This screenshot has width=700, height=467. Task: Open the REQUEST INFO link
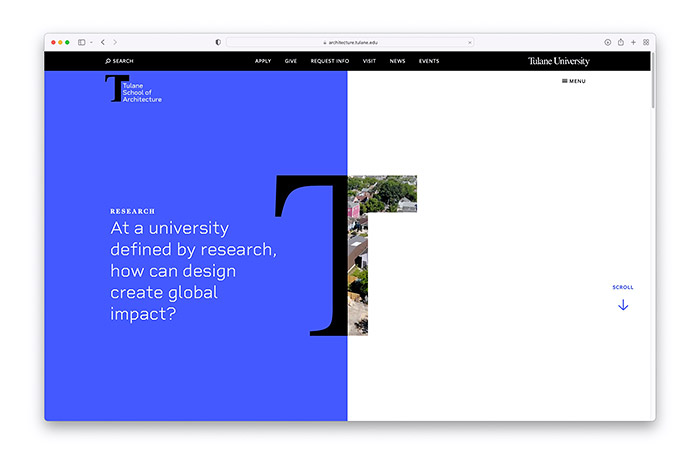point(330,61)
